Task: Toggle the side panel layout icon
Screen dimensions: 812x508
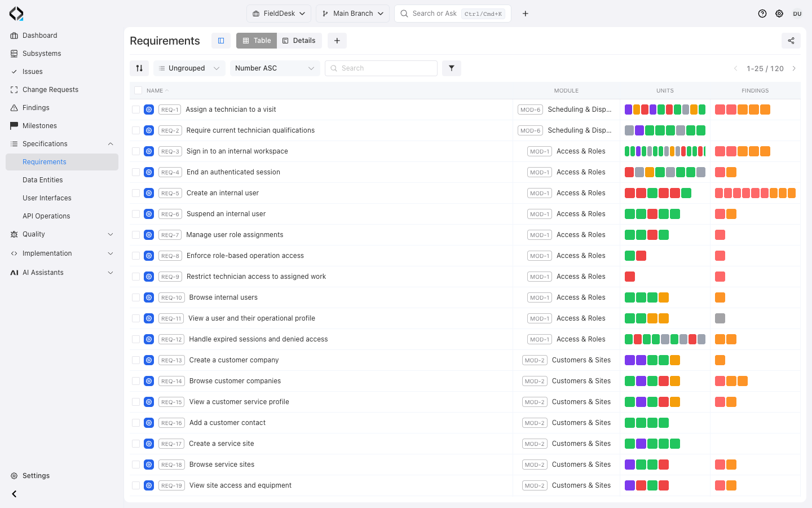Action: coord(221,41)
